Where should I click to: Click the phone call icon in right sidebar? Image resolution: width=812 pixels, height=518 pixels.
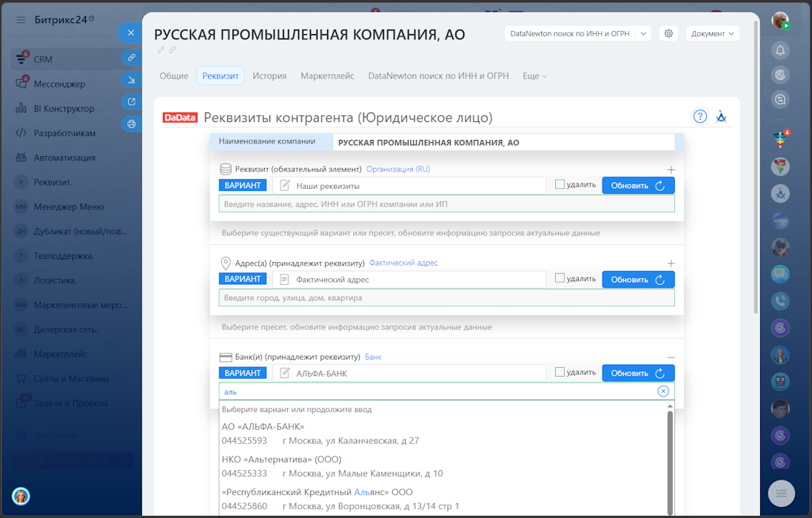coord(780,300)
